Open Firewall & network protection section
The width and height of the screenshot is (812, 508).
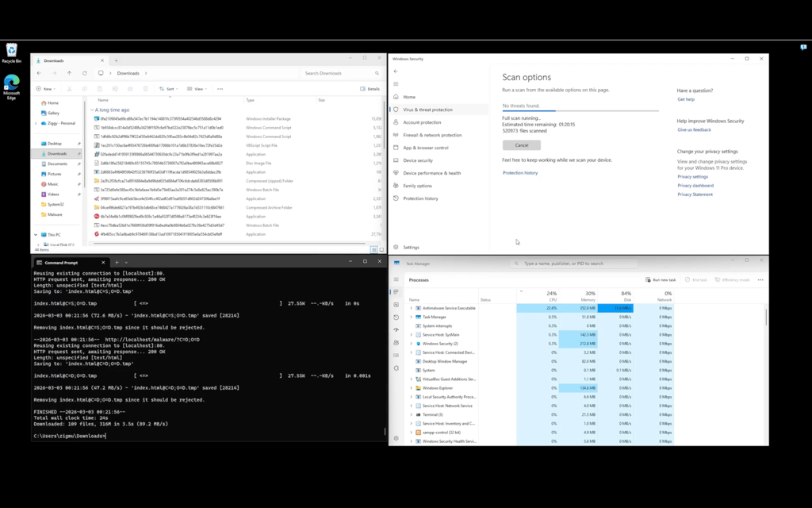pyautogui.click(x=438, y=135)
